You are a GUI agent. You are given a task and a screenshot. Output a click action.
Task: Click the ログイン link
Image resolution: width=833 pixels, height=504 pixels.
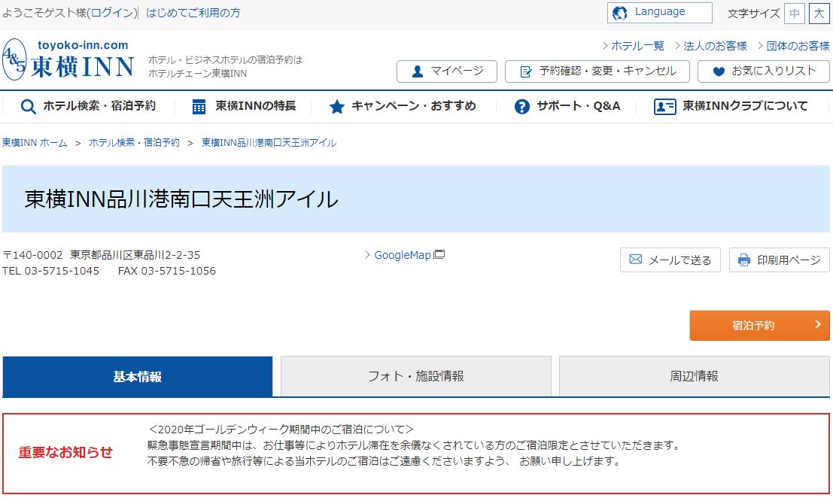pos(112,13)
